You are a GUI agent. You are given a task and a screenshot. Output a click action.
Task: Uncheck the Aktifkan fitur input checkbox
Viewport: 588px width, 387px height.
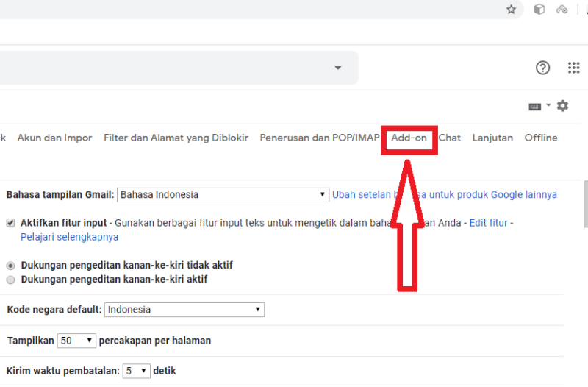point(10,223)
